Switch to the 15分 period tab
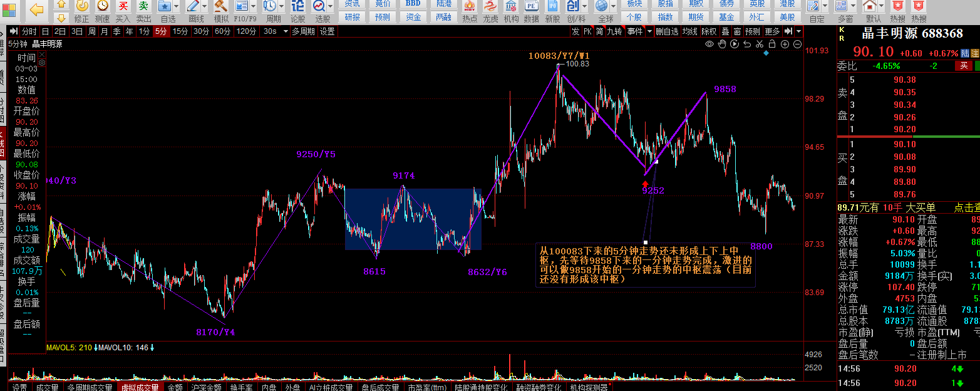Image resolution: width=980 pixels, height=391 pixels. coord(180,31)
